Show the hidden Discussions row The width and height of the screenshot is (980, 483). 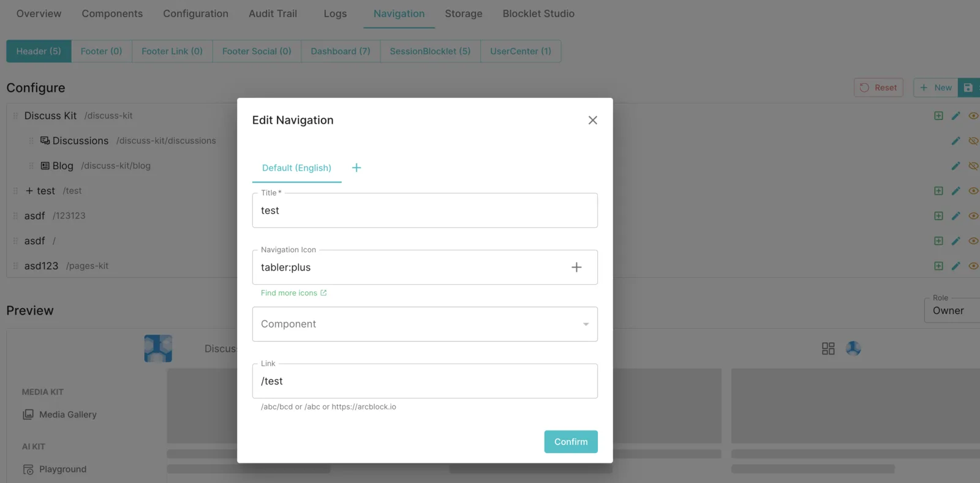[x=973, y=141]
